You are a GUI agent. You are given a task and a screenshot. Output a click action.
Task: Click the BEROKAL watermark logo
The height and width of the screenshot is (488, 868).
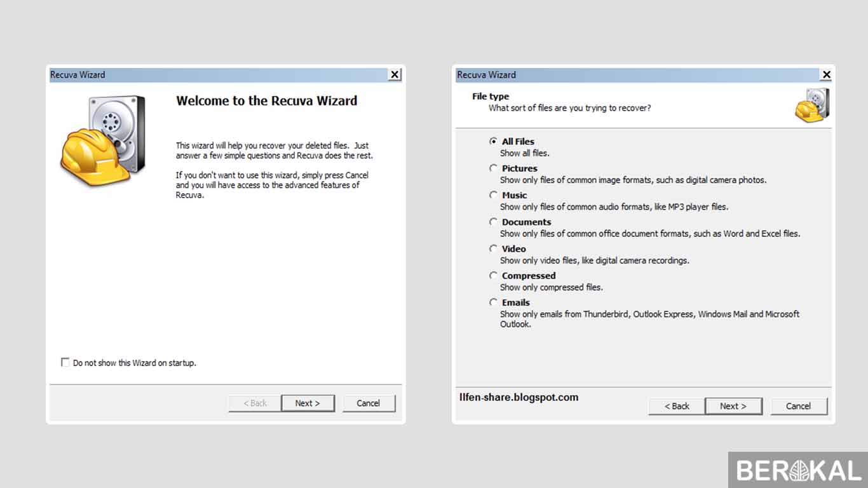pyautogui.click(x=796, y=470)
